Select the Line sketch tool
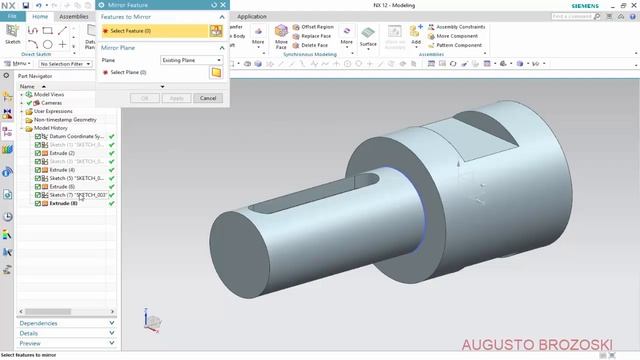 (x=62, y=31)
